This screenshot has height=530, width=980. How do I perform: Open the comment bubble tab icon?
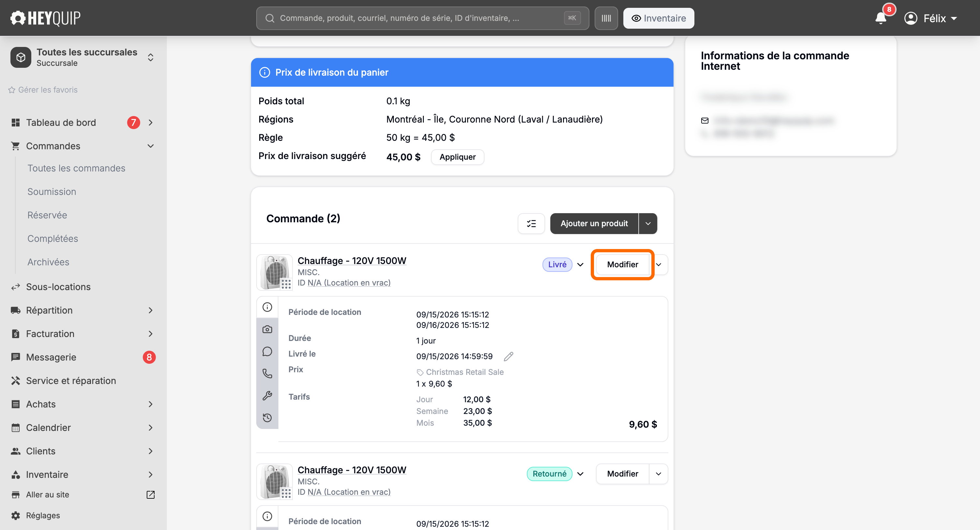pyautogui.click(x=267, y=351)
